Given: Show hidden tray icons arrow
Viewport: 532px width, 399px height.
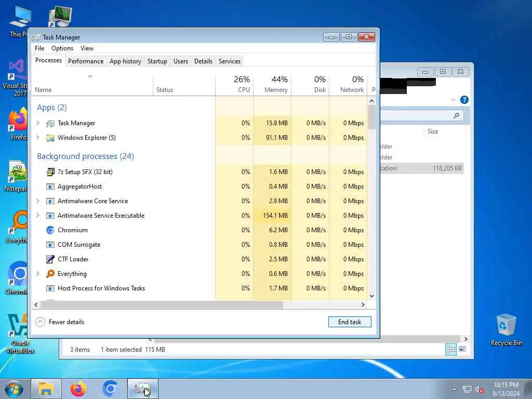Looking at the screenshot, I should click(454, 389).
